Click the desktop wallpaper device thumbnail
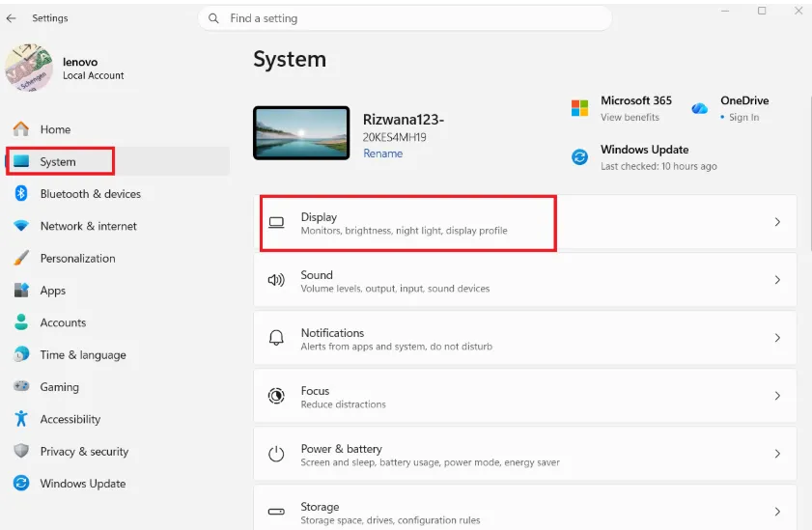This screenshot has width=812, height=530. [301, 133]
